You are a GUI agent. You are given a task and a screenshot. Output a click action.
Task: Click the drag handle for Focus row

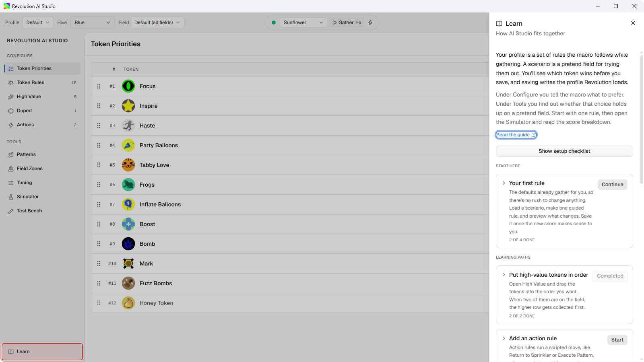[x=99, y=86]
